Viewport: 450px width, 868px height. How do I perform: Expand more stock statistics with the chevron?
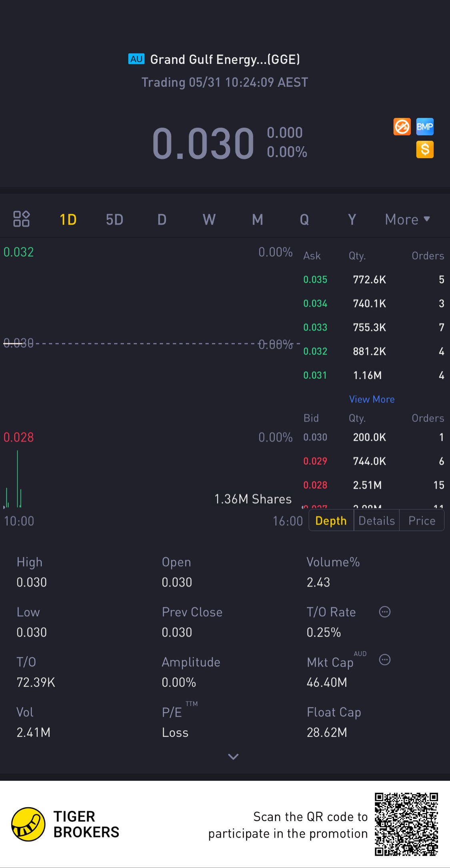233,756
